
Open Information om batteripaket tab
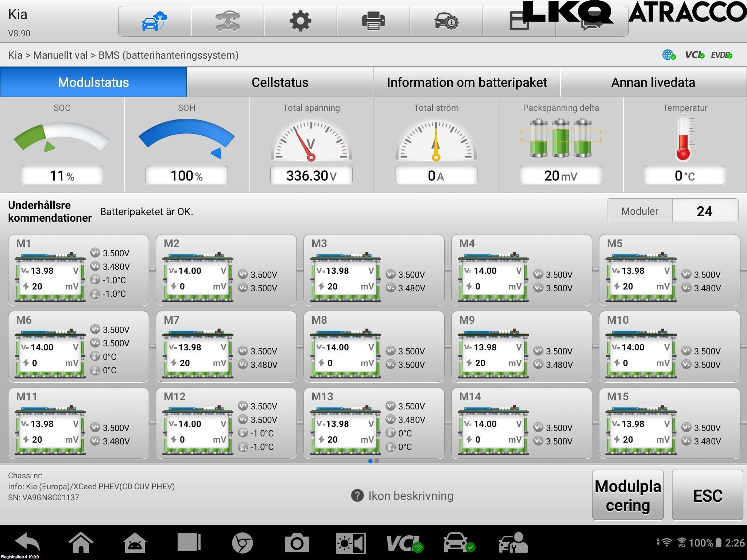click(467, 82)
